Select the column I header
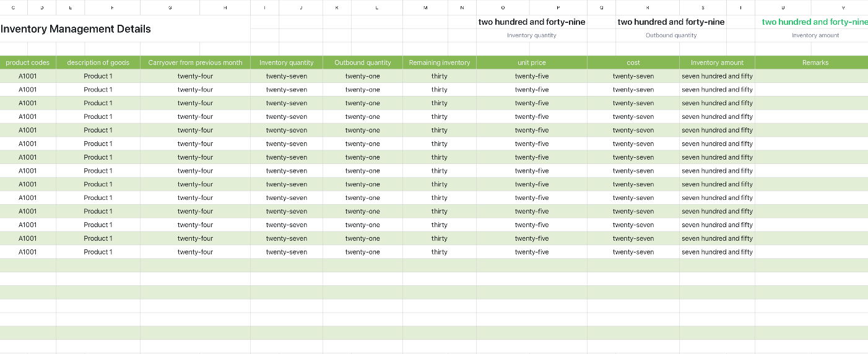 (265, 7)
